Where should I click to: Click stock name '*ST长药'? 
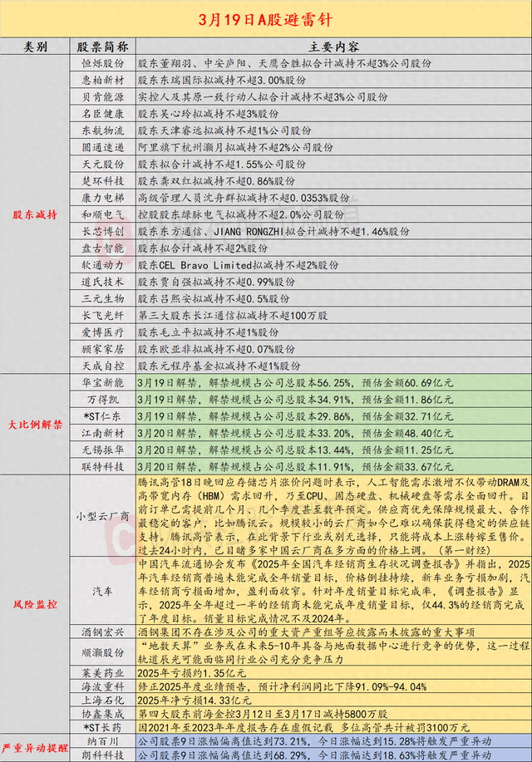click(x=102, y=727)
